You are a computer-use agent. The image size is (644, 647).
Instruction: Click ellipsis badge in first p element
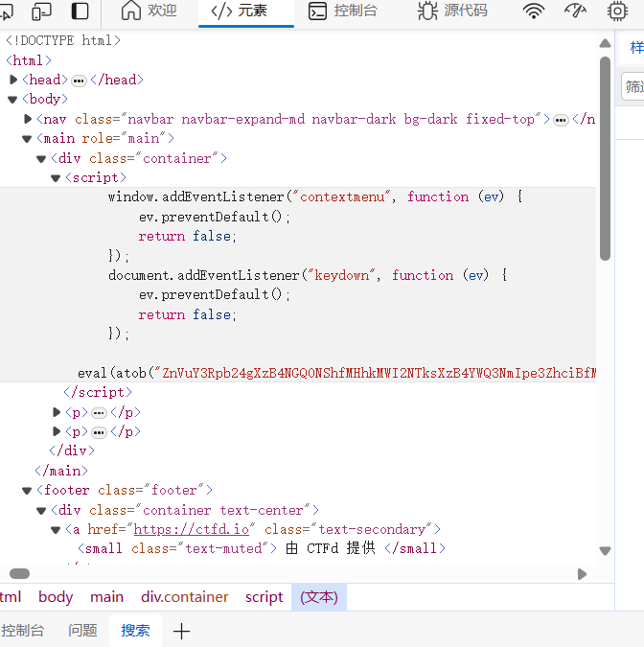pos(99,412)
